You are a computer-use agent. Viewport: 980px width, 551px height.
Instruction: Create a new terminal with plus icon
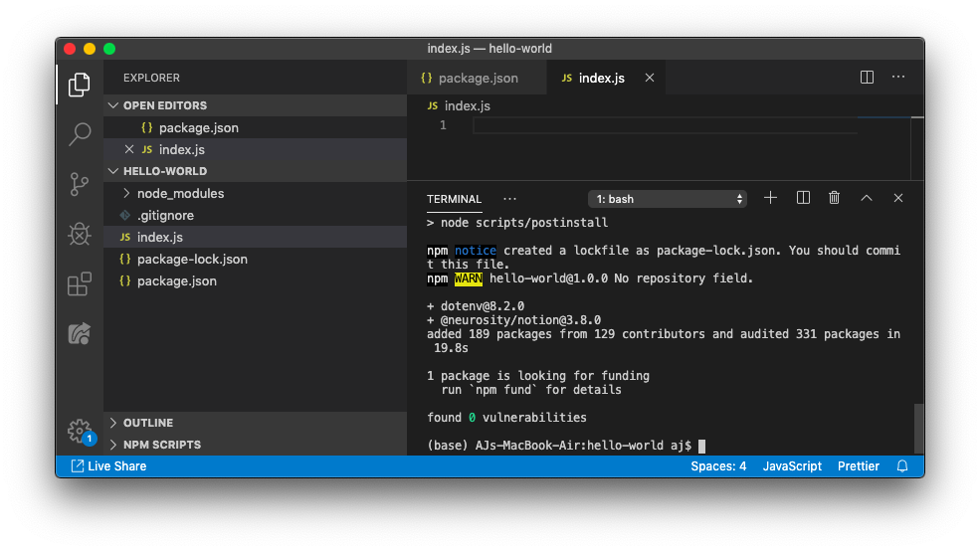770,198
